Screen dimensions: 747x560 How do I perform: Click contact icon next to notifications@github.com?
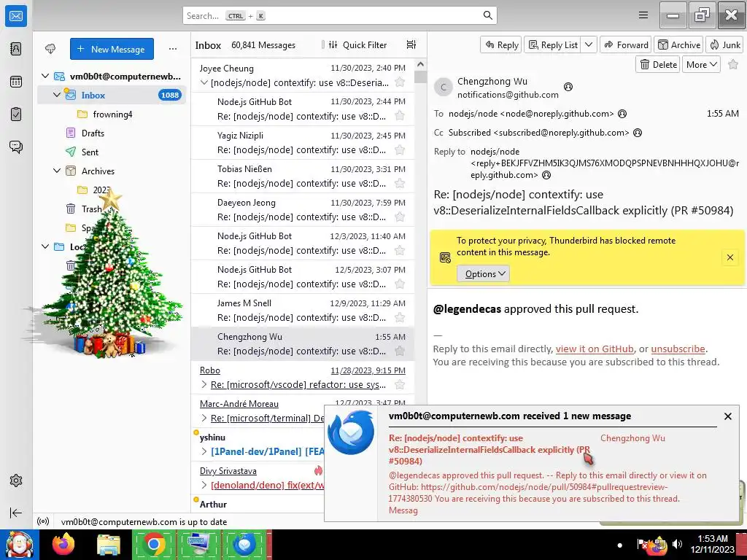click(x=568, y=87)
